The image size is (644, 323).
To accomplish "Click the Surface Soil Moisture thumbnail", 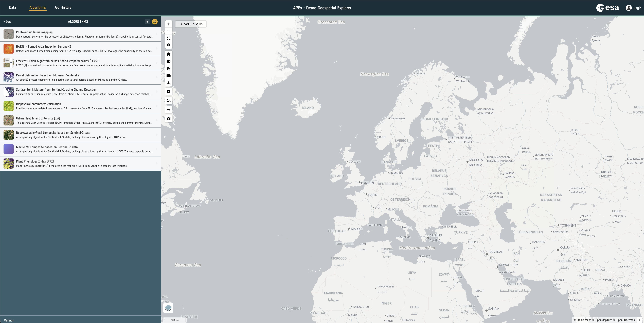I will pos(9,92).
